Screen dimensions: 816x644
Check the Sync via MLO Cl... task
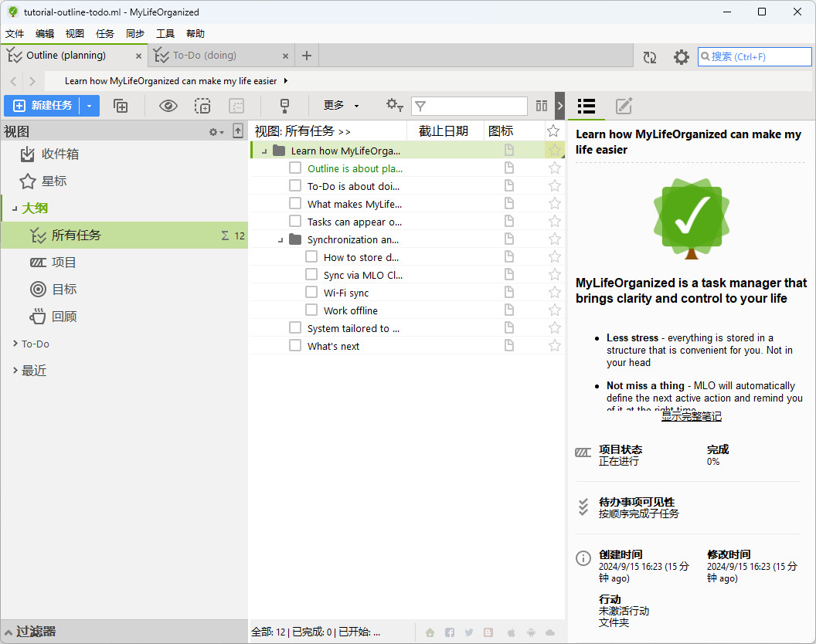tap(311, 274)
